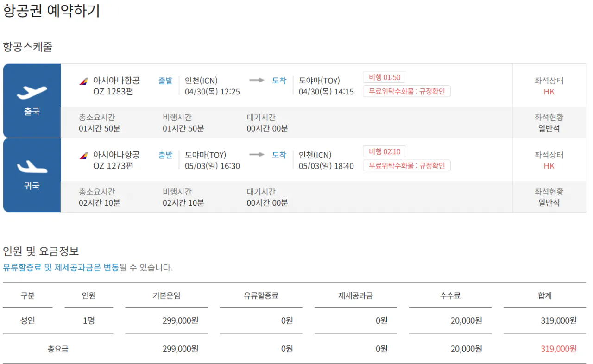This screenshot has height=364, width=593.
Task: Click the 출발 label on the outbound flight
Action: [x=165, y=80]
